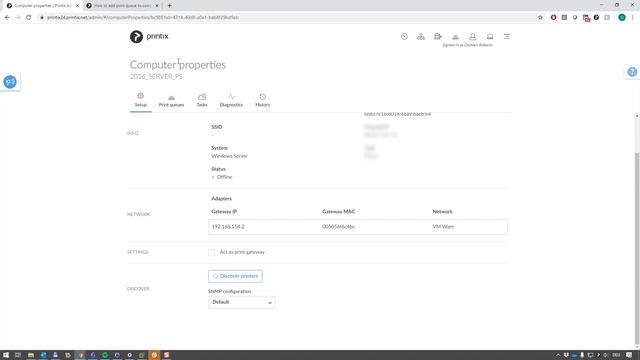
Task: Enable Act as print gateway checkbox
Action: (211, 252)
